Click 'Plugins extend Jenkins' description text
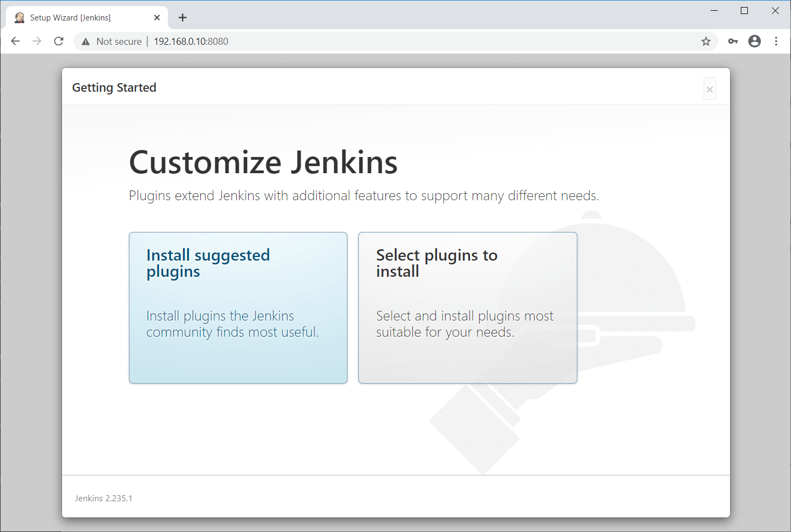Viewport: 791px width, 532px height. (x=364, y=196)
